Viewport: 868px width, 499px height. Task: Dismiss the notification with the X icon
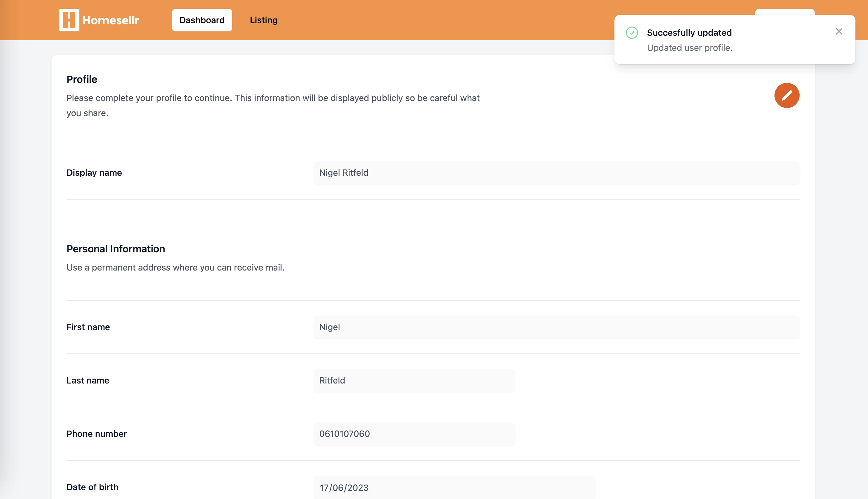tap(839, 31)
